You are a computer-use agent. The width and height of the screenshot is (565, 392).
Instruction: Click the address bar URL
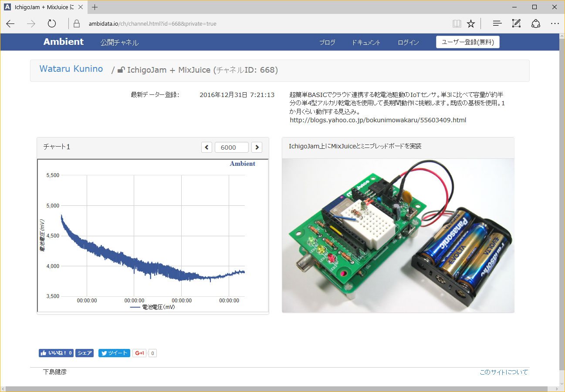pos(152,24)
